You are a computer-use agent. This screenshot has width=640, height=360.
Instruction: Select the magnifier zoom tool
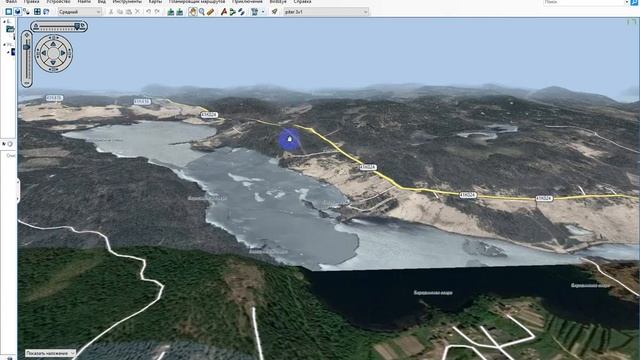[202, 12]
